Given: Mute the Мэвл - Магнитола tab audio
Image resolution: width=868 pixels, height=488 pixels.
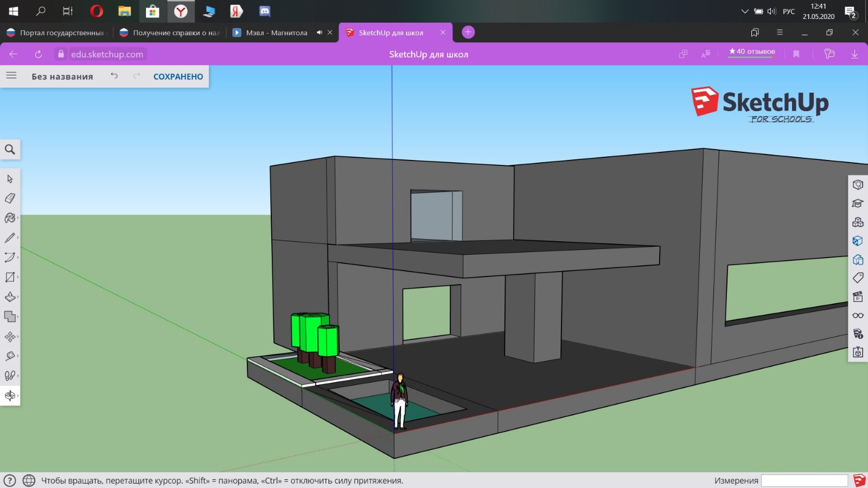Looking at the screenshot, I should click(x=320, y=33).
